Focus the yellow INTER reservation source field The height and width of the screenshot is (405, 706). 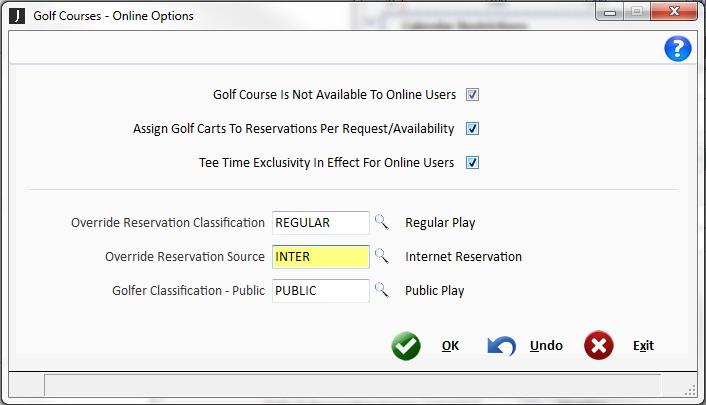click(320, 257)
